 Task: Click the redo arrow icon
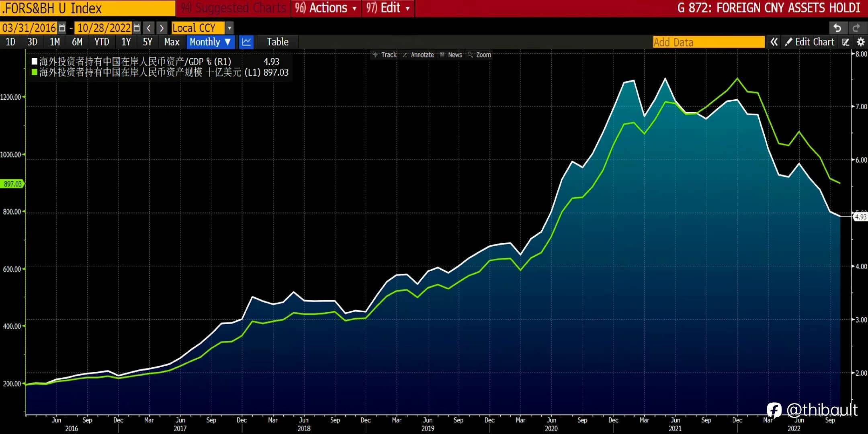(856, 28)
